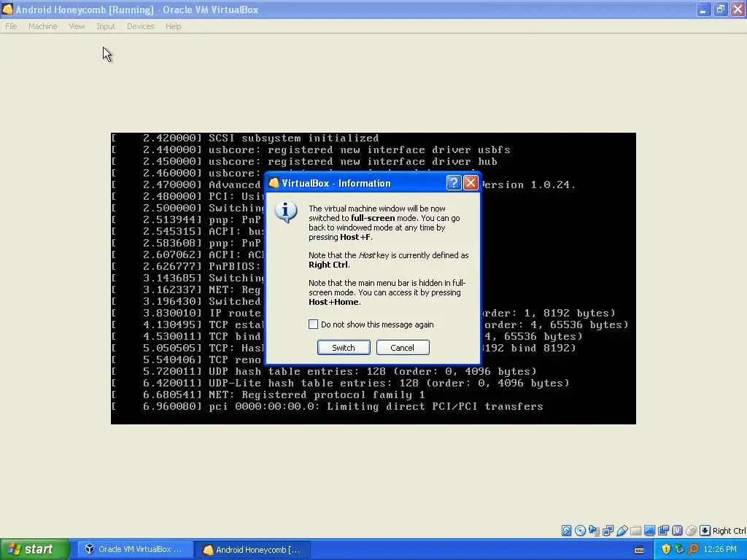This screenshot has width=747, height=560.
Task: Click the hard disk activity status icon
Action: [x=566, y=531]
